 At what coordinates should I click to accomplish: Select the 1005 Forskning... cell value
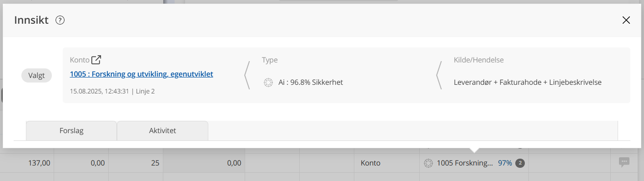(465, 163)
